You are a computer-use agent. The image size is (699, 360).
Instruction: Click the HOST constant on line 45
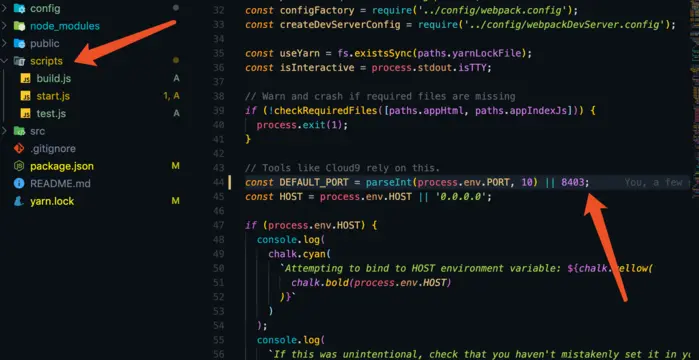click(x=291, y=196)
